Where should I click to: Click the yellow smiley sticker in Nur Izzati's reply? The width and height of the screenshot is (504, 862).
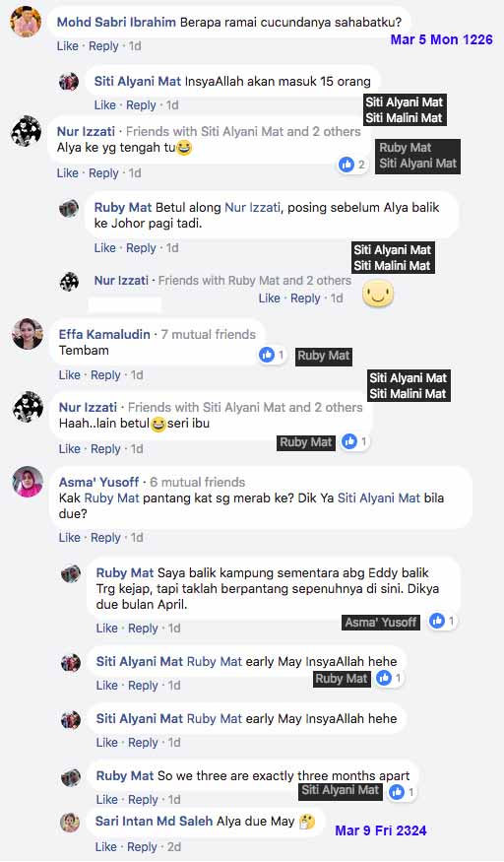tap(378, 294)
